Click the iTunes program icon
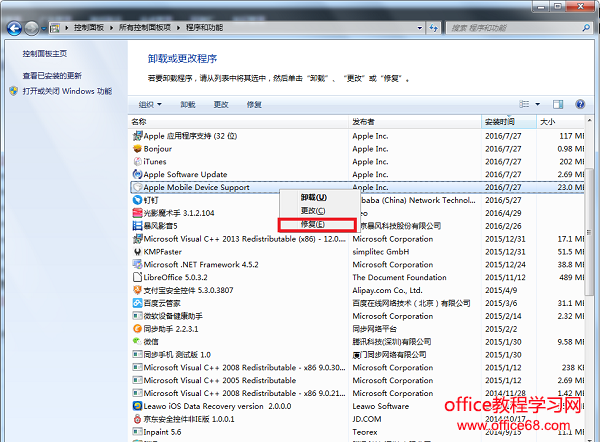Viewport: 600px width, 442px height. tap(137, 161)
